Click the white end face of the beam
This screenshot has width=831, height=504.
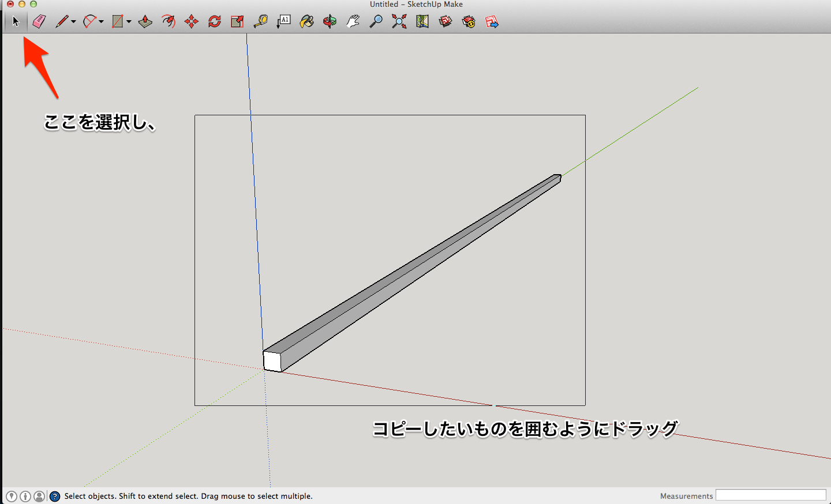[x=272, y=362]
